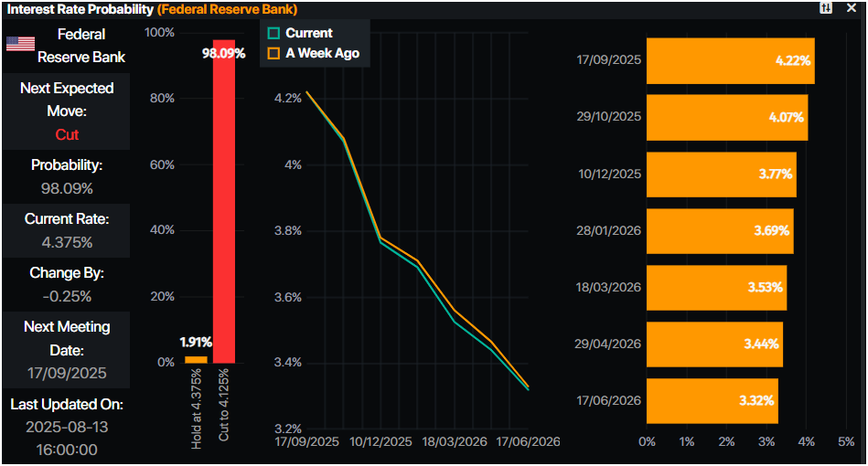
Task: Close the Interest Rate Probability panel
Action: pyautogui.click(x=852, y=8)
